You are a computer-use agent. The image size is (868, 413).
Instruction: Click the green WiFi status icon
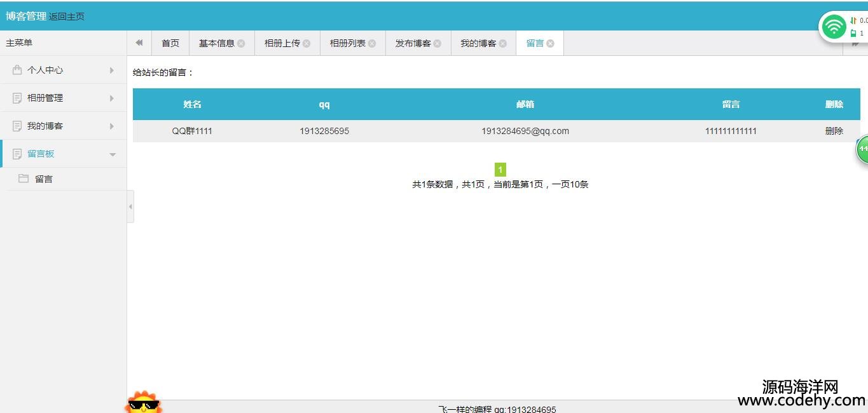834,27
